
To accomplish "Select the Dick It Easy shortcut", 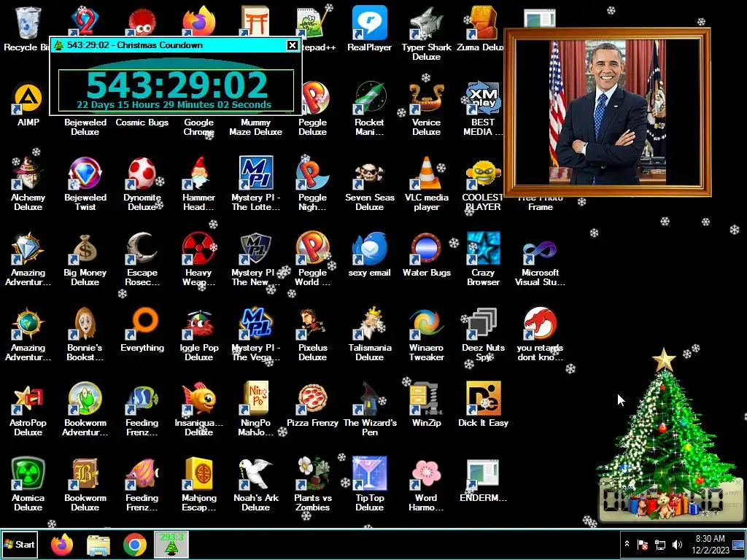I will tap(483, 405).
